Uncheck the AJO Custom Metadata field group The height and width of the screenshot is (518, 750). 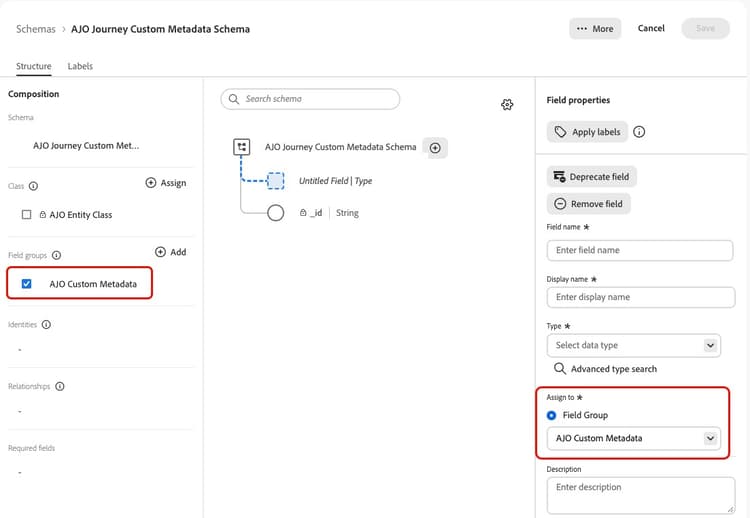coord(27,284)
